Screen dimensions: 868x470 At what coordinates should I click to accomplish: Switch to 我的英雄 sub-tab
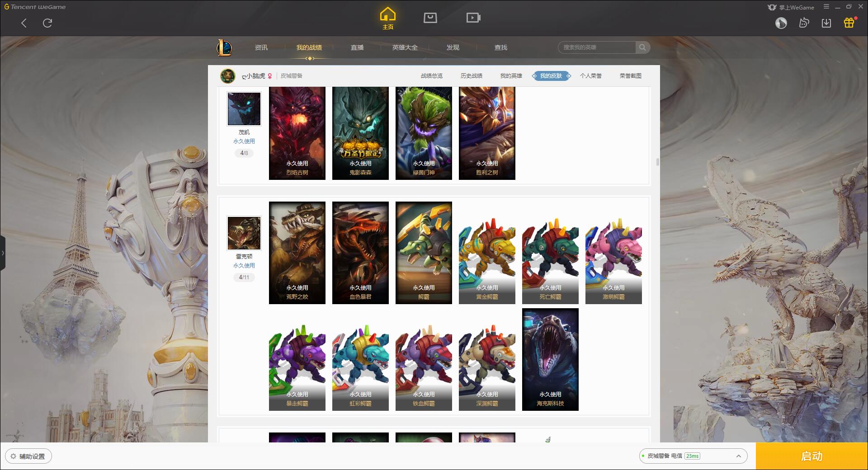(511, 76)
